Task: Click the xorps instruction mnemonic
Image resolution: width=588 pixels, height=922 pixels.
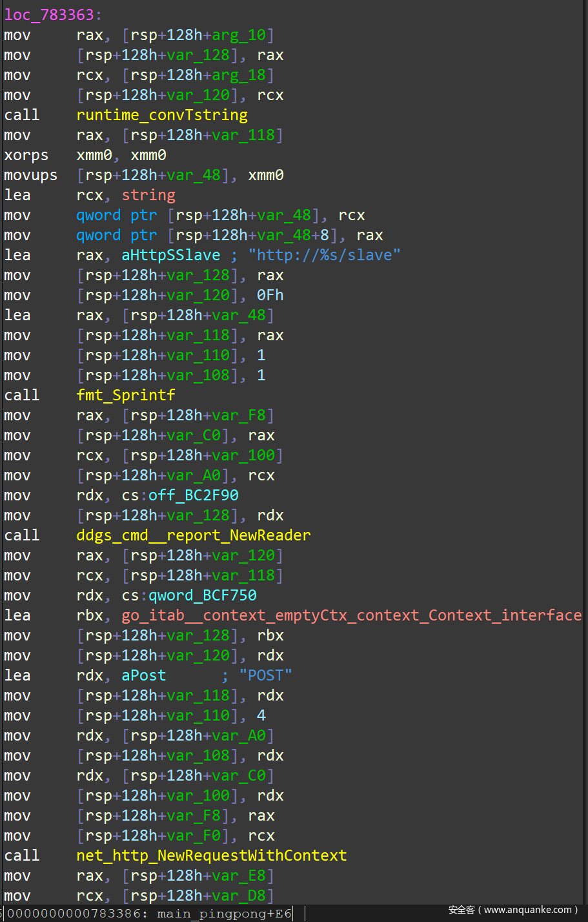Action: click(x=26, y=155)
